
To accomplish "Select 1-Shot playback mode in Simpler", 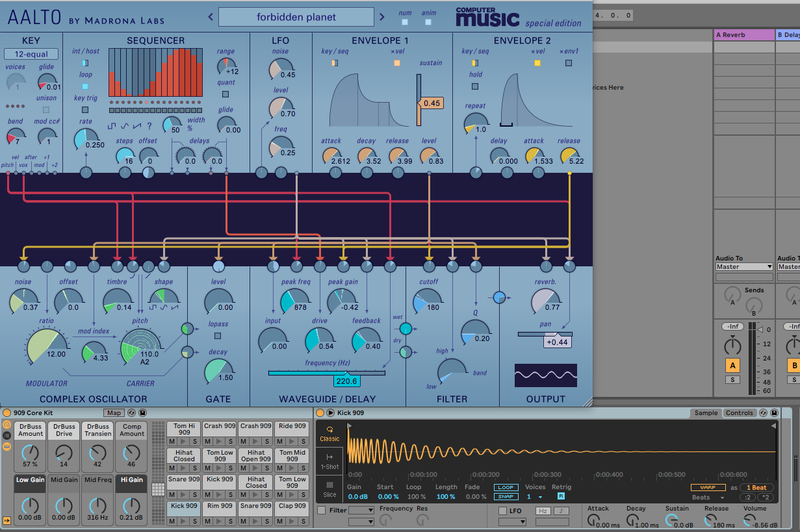I will click(330, 462).
